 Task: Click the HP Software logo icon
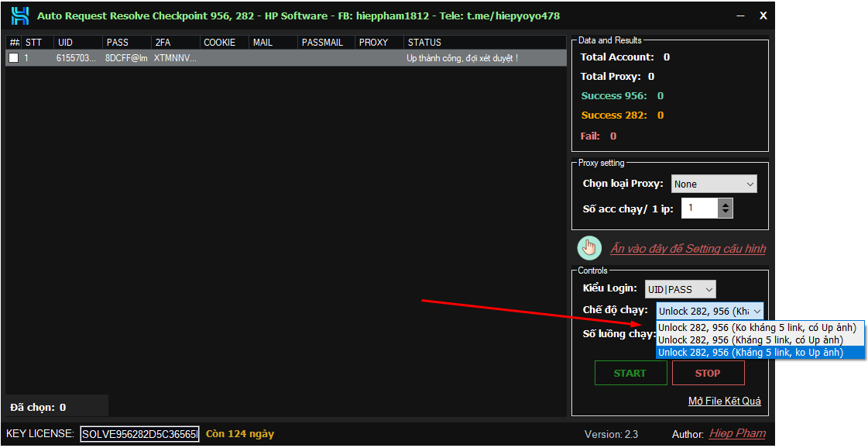[x=19, y=16]
